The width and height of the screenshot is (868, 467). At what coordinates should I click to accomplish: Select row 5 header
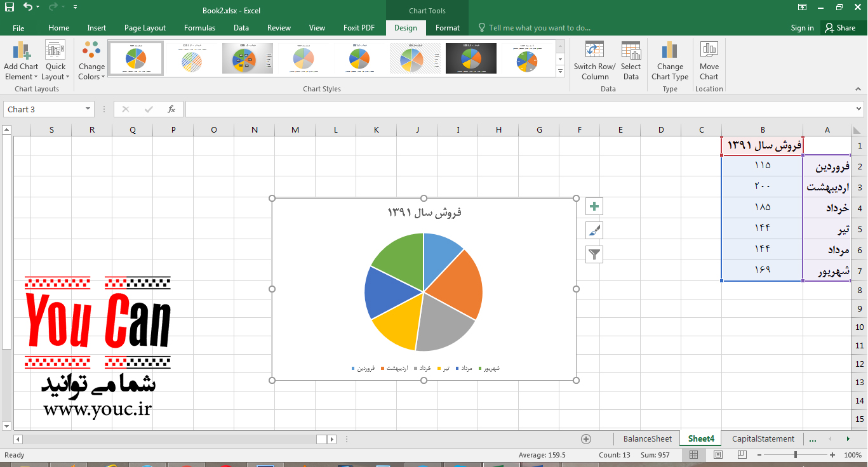point(859,230)
